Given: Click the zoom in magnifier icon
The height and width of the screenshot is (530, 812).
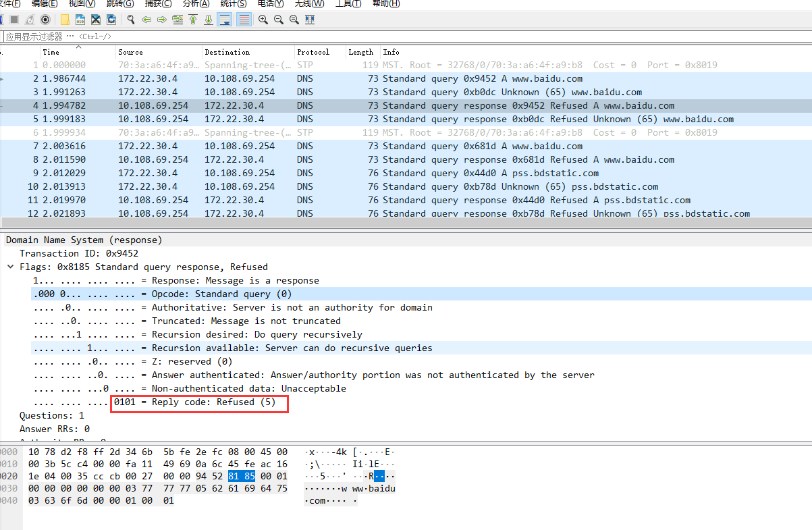Looking at the screenshot, I should tap(263, 20).
